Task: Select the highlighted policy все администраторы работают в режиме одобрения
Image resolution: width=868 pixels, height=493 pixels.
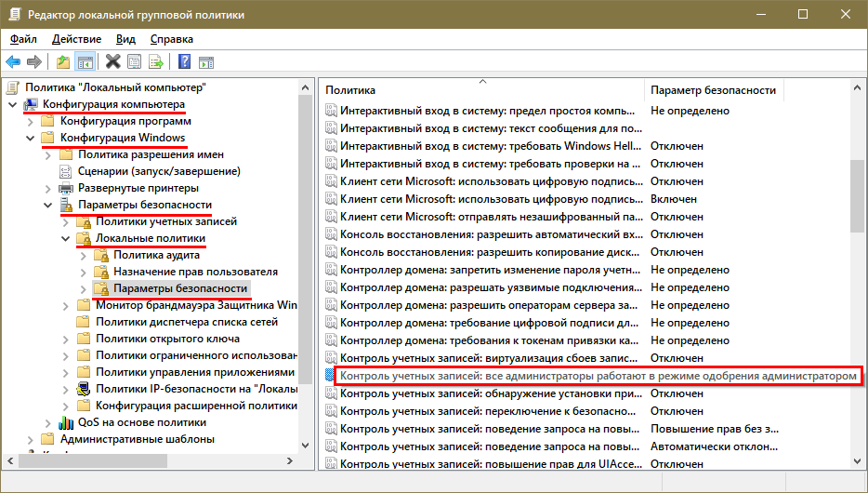Action: pos(597,376)
